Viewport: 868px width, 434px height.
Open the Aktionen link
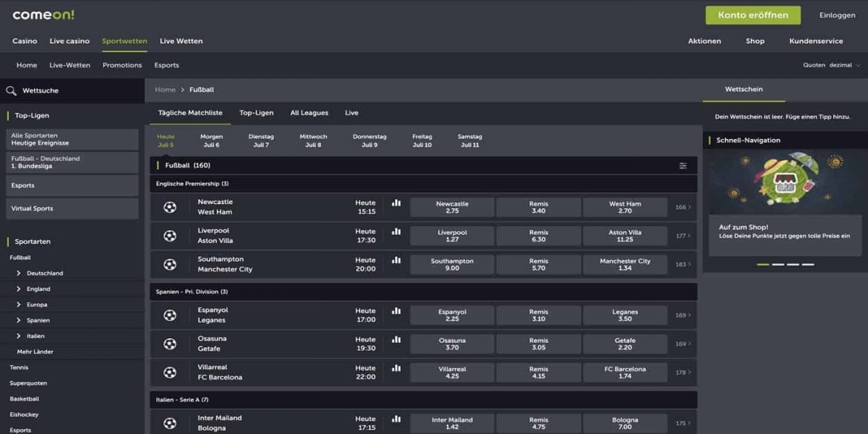click(x=705, y=41)
